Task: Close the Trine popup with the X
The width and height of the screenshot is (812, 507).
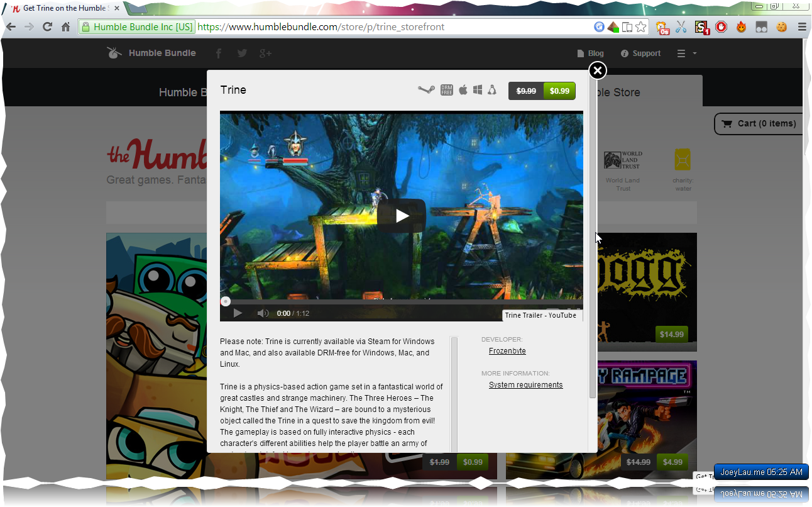Action: (x=598, y=70)
